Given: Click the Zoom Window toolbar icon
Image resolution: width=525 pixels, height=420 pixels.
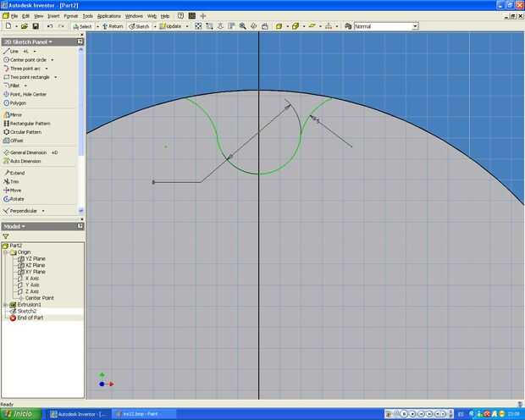Looking at the screenshot, I should [x=209, y=26].
